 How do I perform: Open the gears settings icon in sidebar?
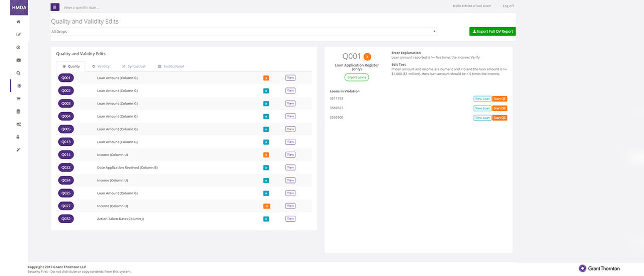pos(19,124)
